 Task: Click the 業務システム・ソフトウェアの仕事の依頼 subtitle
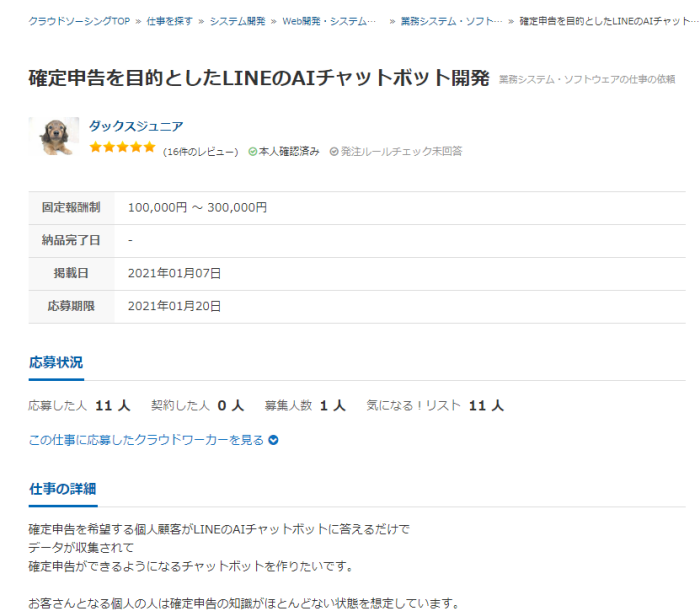coord(587,79)
